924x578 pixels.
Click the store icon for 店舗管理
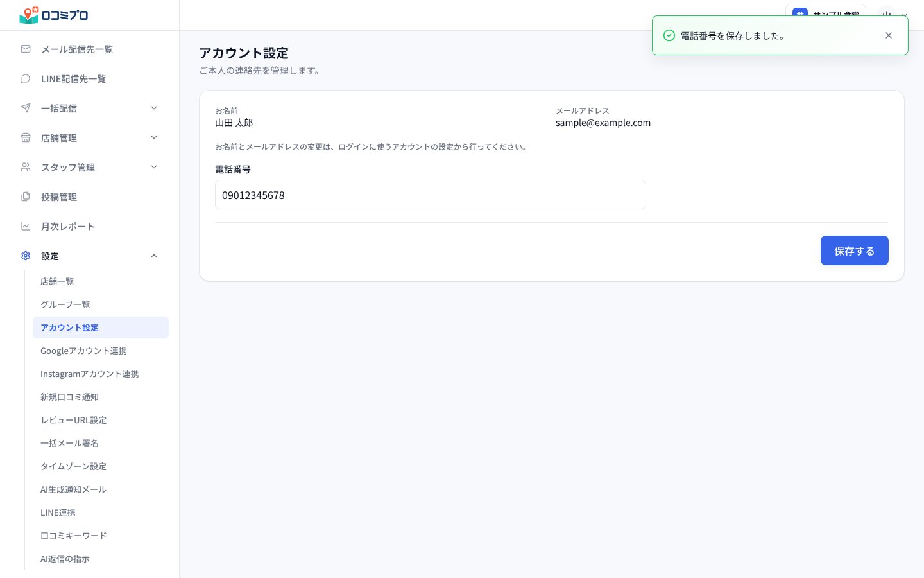coord(26,137)
